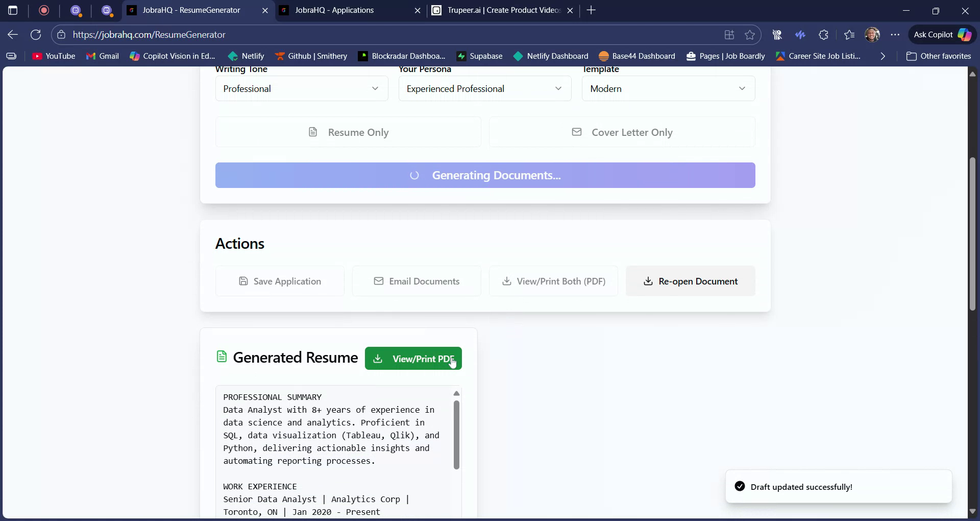Open the Template dropdown showing Modern

(668, 88)
